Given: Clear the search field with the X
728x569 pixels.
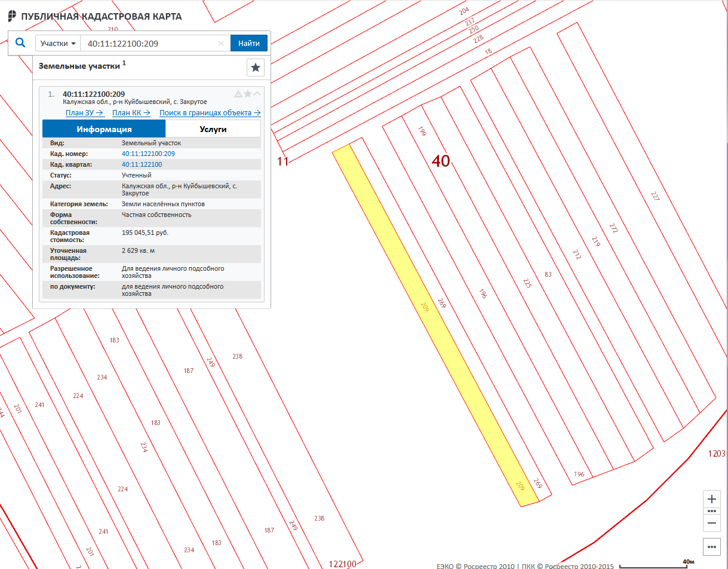Looking at the screenshot, I should pyautogui.click(x=221, y=44).
